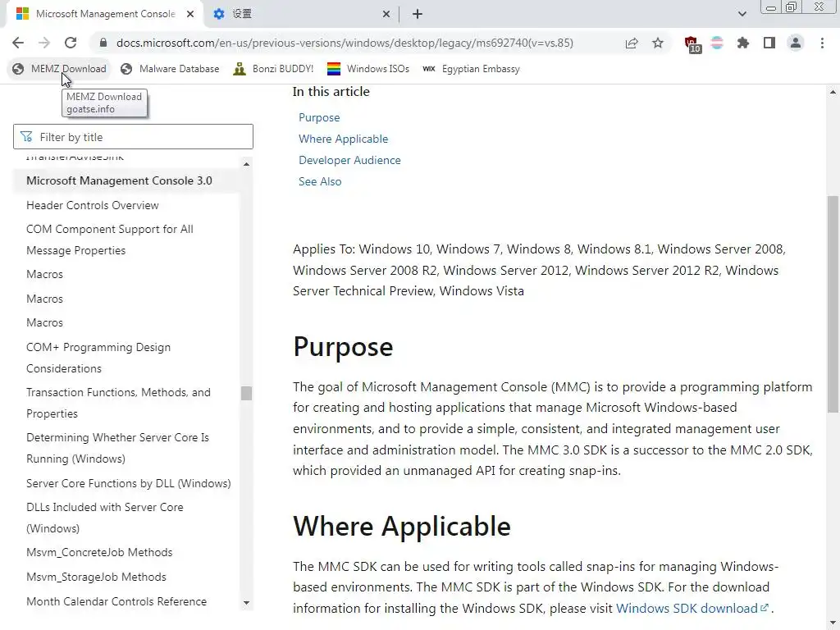Image resolution: width=840 pixels, height=630 pixels.
Task: Jump to the Purpose section link
Action: 319,117
